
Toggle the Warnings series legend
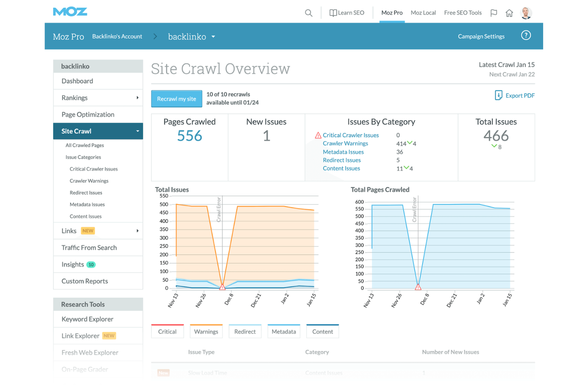coord(206,331)
